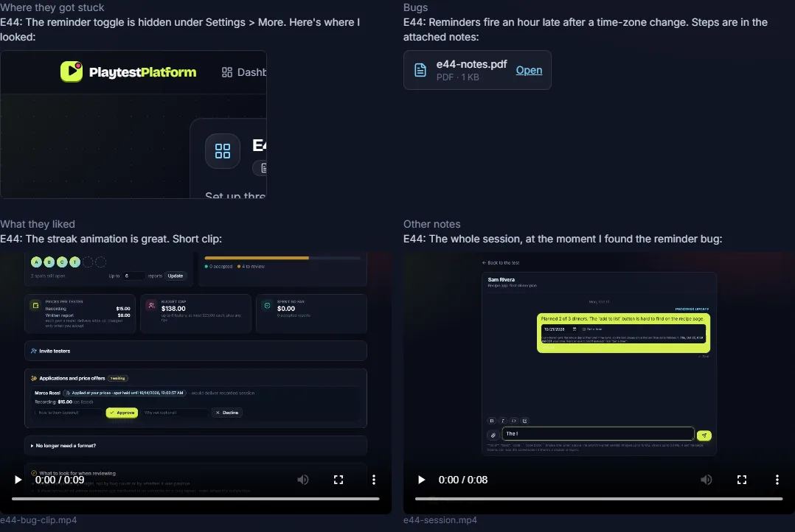The height and width of the screenshot is (532, 795).
Task: Enter fullscreen on the e44-session video
Action: coord(742,480)
